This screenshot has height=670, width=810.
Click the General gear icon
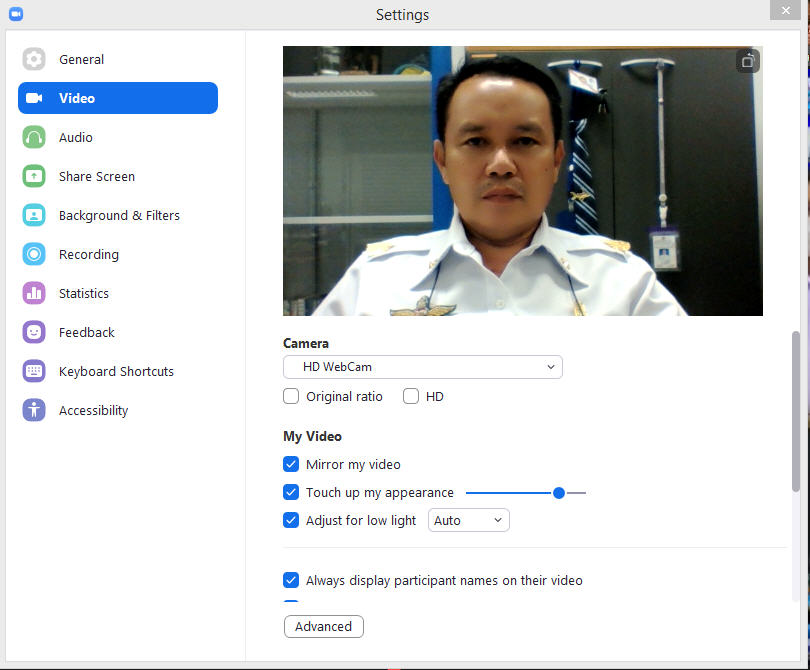pyautogui.click(x=34, y=59)
